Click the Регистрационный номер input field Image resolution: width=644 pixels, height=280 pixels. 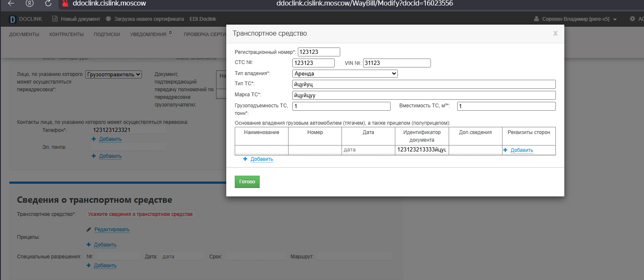pyautogui.click(x=319, y=52)
